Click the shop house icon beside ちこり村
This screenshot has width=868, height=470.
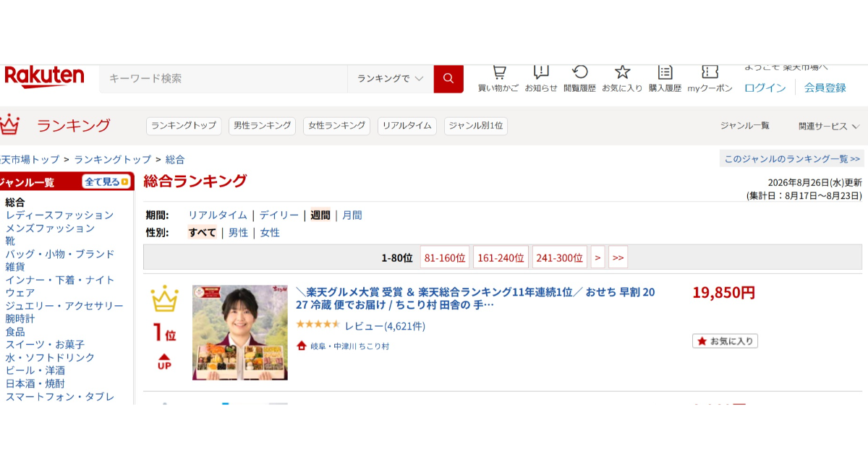click(302, 346)
